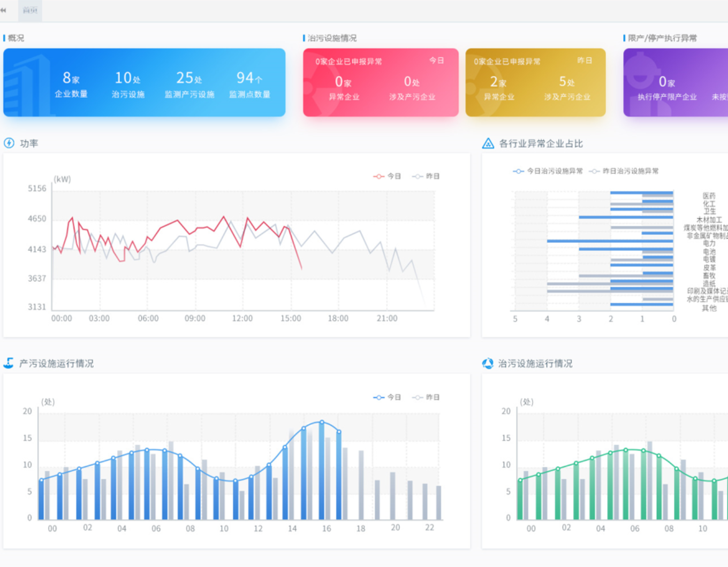
Task: Click the 医药 industry label
Action: (x=709, y=196)
